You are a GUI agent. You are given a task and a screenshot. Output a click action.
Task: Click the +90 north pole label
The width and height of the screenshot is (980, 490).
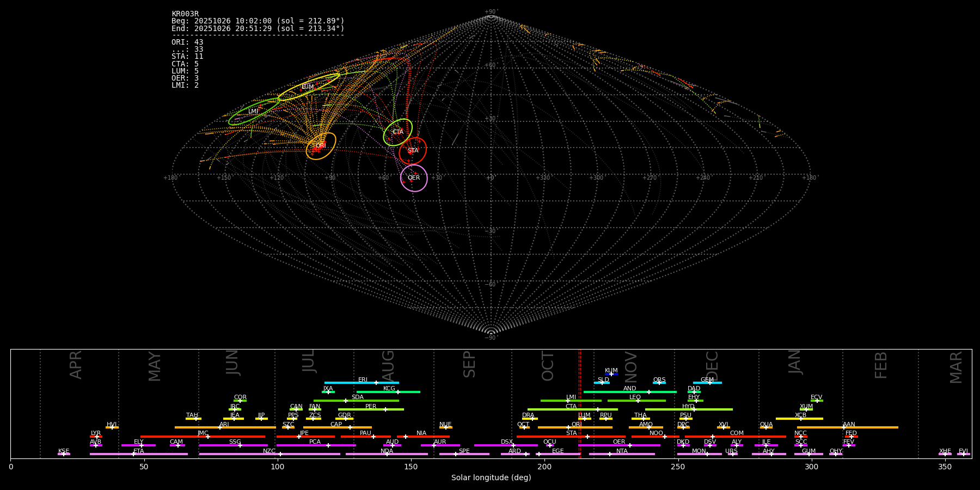click(x=491, y=12)
